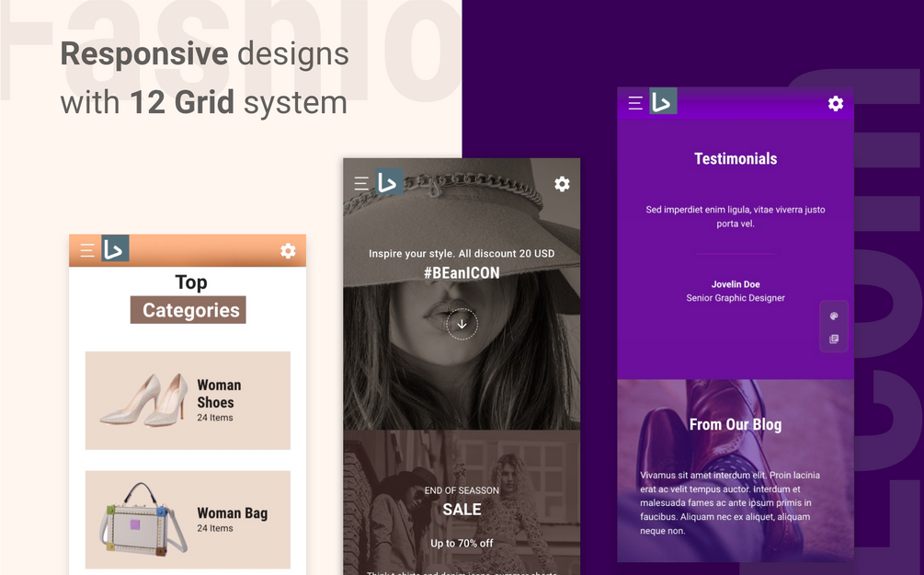Click the #BEanICON hashtag text
Image resolution: width=924 pixels, height=575 pixels.
pyautogui.click(x=462, y=273)
